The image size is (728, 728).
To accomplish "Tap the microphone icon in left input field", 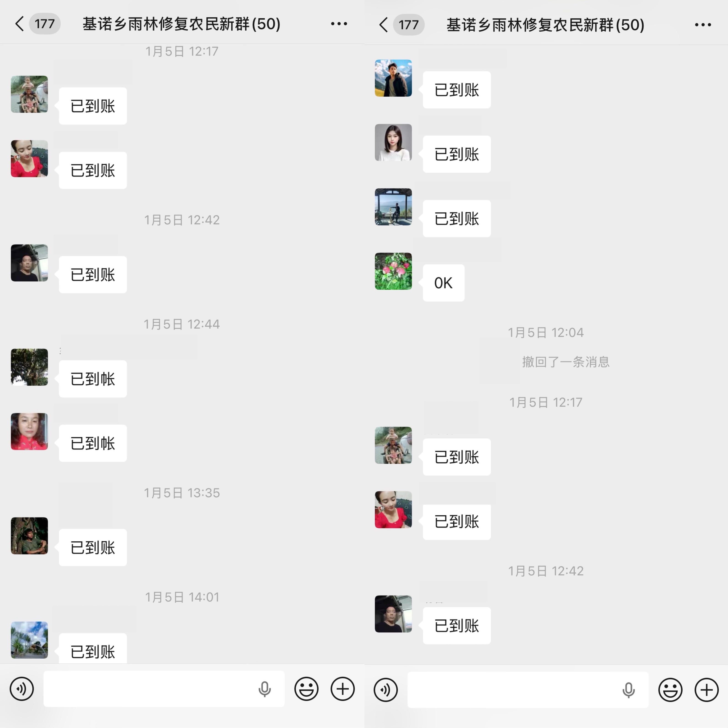I will click(x=264, y=689).
